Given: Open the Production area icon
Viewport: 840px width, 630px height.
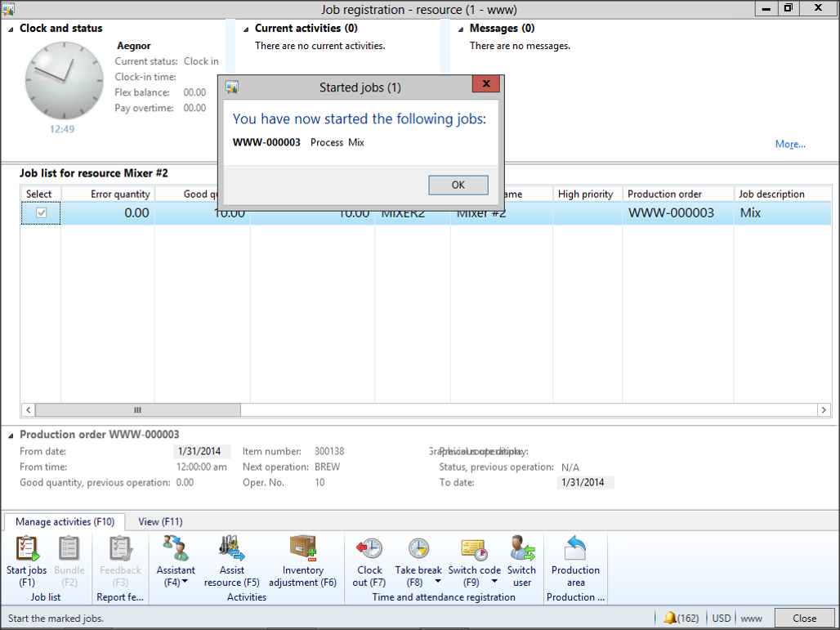Looking at the screenshot, I should (575, 548).
